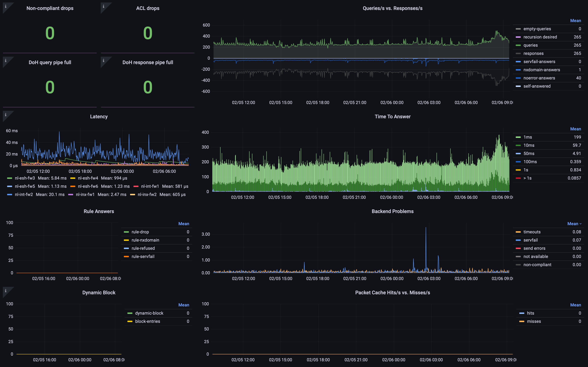This screenshot has height=367, width=588.
Task: Click the servfail legend label
Action: (x=530, y=240)
